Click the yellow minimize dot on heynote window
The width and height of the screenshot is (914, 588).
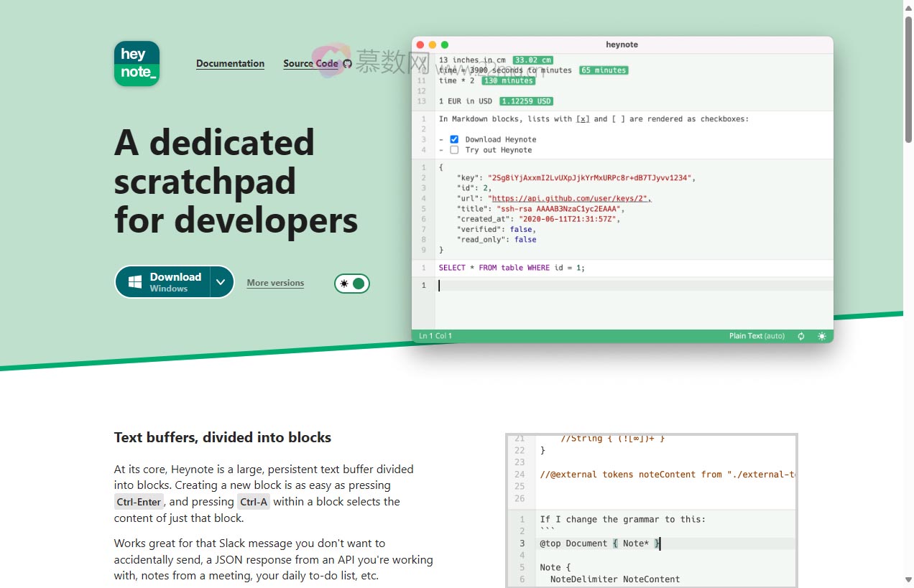point(433,45)
